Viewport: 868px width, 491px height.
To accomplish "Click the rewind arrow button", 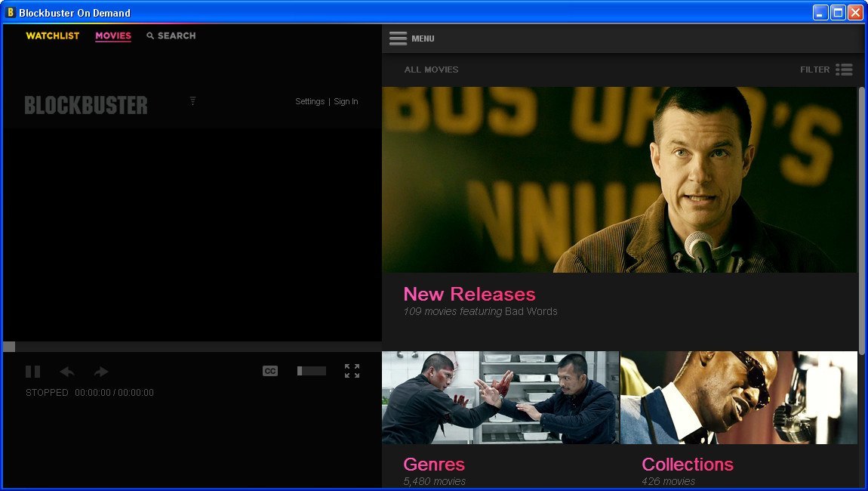I will 67,372.
